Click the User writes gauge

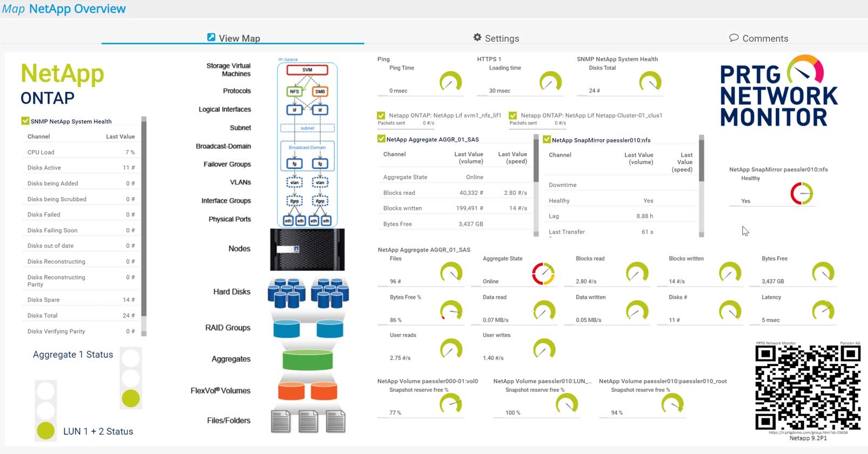tap(544, 350)
